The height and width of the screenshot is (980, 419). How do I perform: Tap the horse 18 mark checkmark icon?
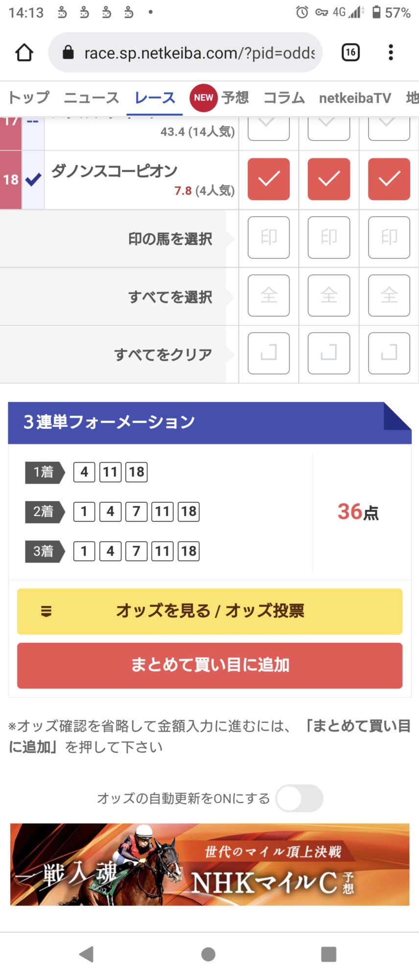(33, 180)
